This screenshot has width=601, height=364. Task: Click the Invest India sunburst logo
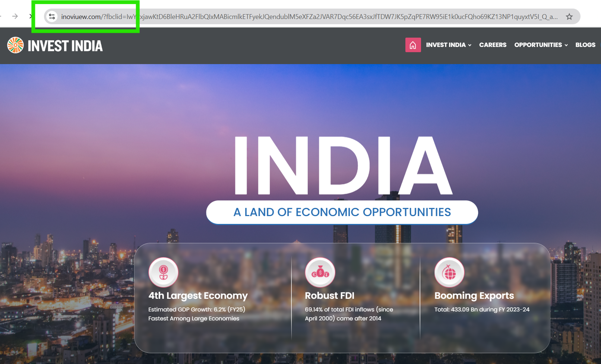(16, 45)
